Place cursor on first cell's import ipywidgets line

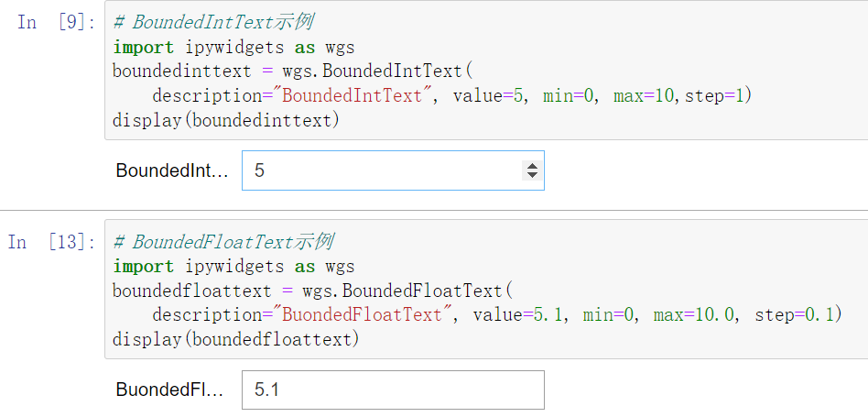(233, 48)
